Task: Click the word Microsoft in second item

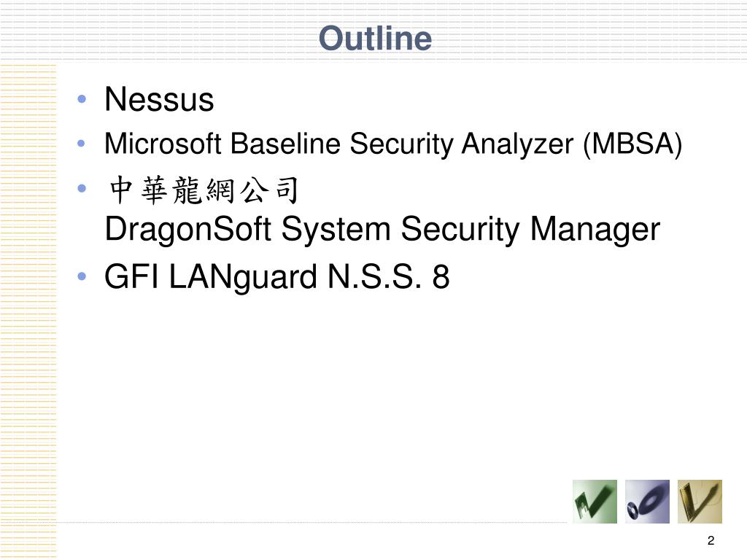Action: [x=163, y=144]
